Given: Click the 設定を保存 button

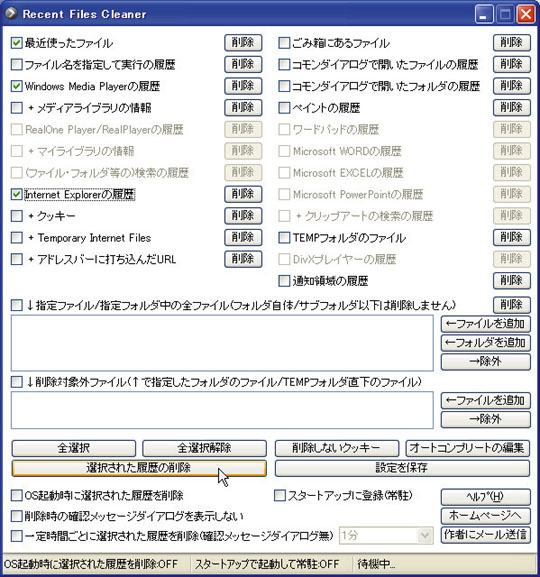Looking at the screenshot, I should coord(402,468).
